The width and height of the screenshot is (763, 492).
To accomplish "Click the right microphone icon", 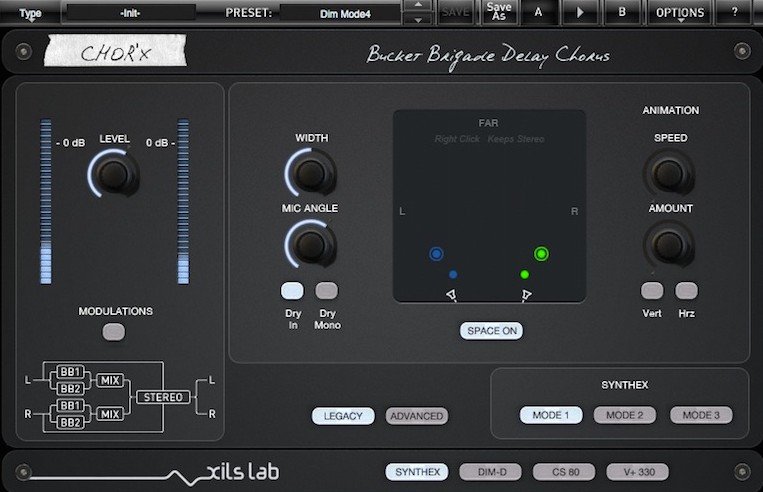I will click(x=526, y=295).
